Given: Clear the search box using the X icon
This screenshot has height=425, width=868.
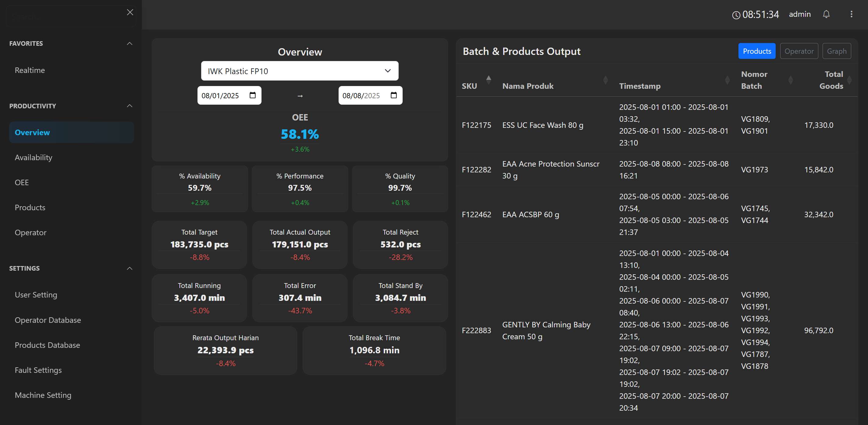Looking at the screenshot, I should point(130,12).
